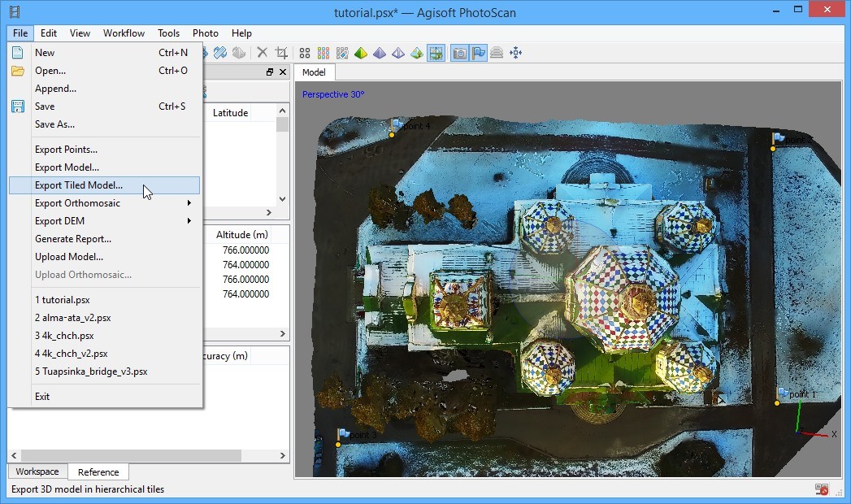Click scroll-right arrow under the Latitude list

click(269, 213)
